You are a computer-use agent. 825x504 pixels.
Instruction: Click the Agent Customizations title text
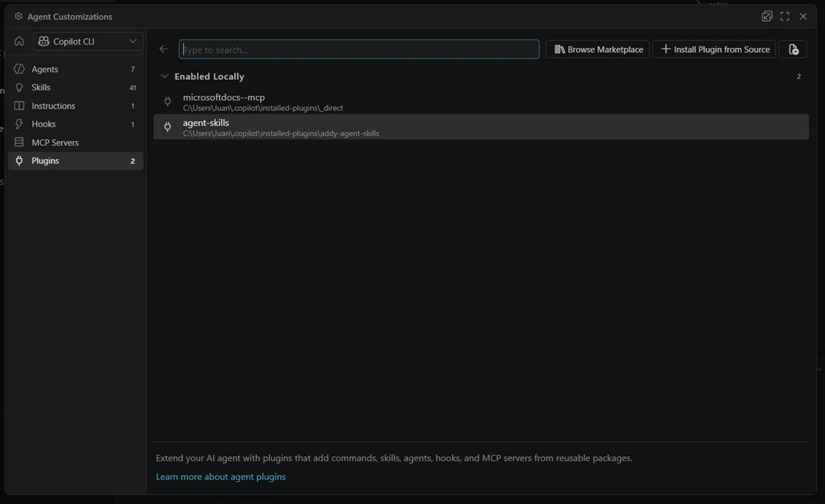point(70,17)
